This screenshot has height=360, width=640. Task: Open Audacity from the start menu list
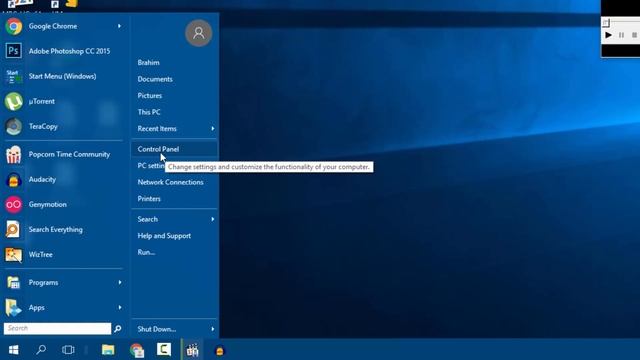pyautogui.click(x=63, y=180)
